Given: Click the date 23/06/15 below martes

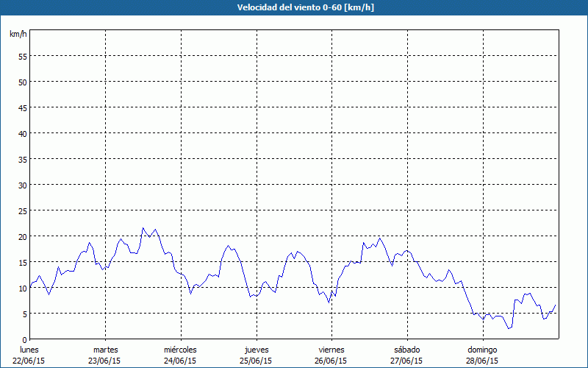Looking at the screenshot, I should click(x=105, y=361).
